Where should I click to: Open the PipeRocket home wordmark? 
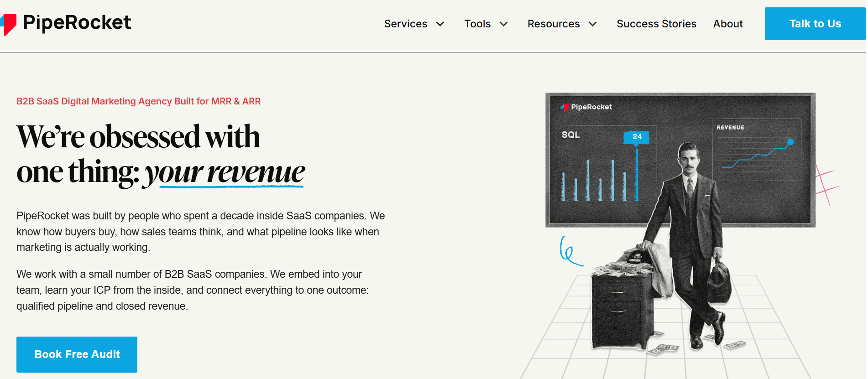pyautogui.click(x=77, y=23)
